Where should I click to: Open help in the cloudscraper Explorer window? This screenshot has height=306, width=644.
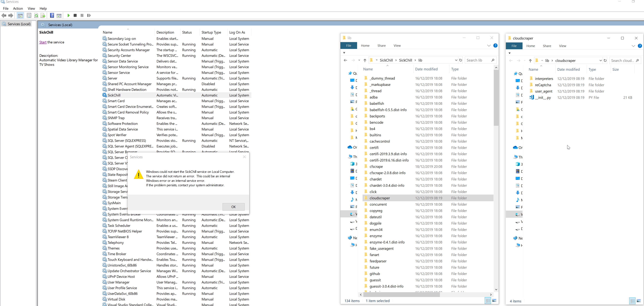[640, 46]
